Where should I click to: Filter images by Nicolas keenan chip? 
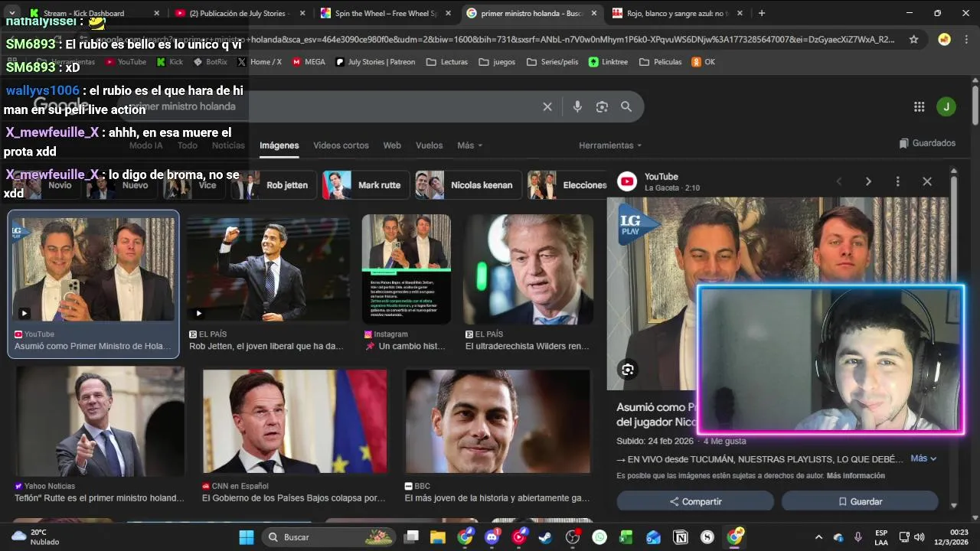point(468,185)
